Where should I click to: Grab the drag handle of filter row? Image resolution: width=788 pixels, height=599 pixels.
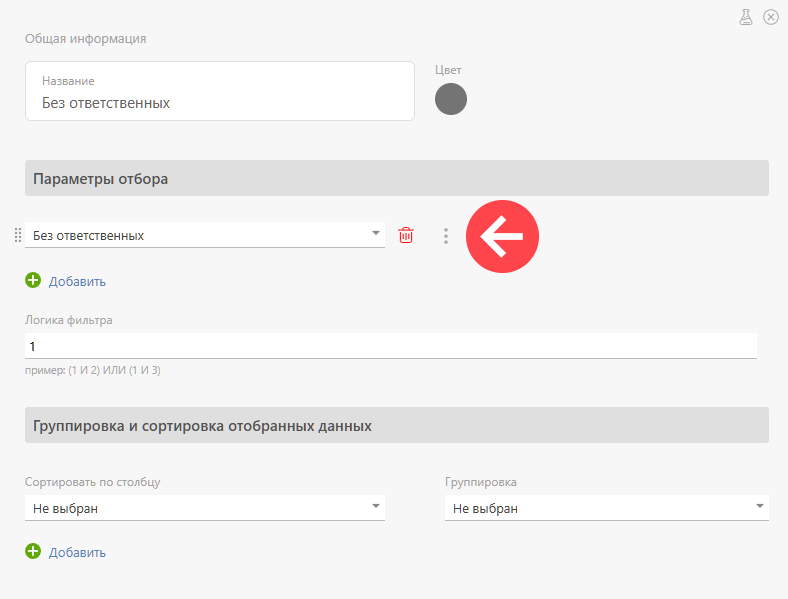click(x=18, y=235)
